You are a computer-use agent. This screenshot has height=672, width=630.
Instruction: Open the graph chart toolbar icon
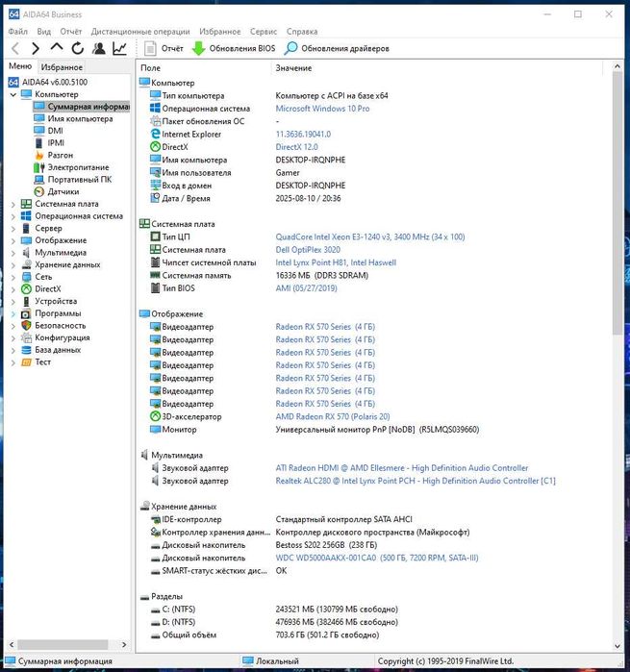click(x=119, y=48)
